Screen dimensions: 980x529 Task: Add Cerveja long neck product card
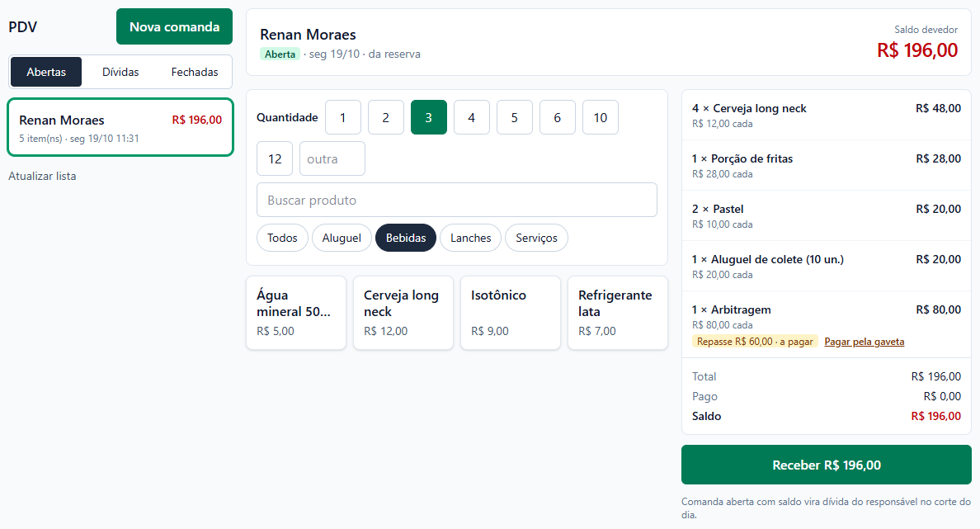point(403,313)
